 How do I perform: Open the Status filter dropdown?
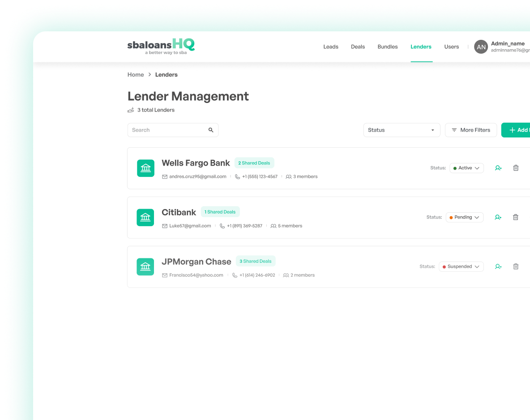(401, 130)
